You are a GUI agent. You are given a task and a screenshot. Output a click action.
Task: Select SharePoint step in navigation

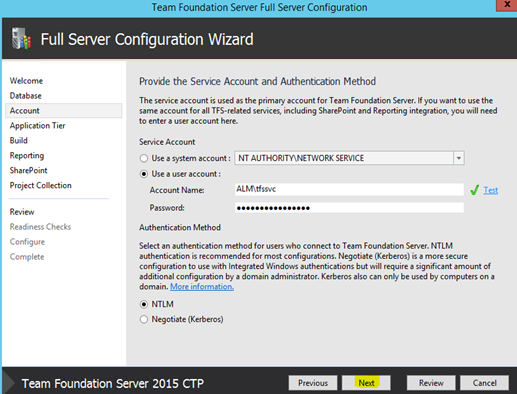click(28, 170)
